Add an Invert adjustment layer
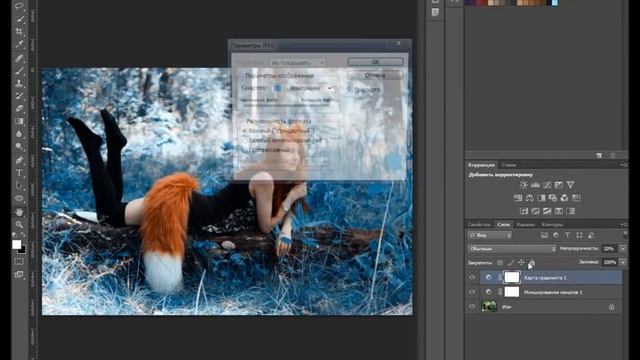Screen dimensions: 640x360 point(524,211)
